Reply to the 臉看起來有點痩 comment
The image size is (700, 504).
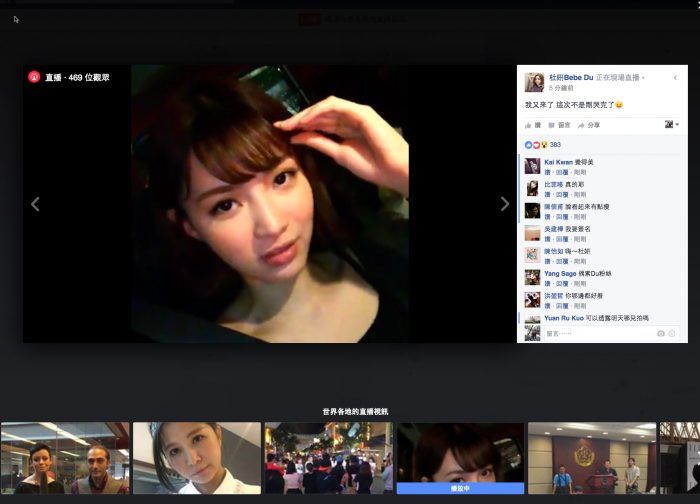562,217
